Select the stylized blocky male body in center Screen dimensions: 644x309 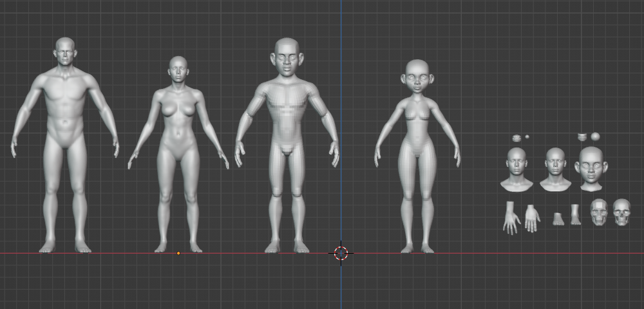pos(287,123)
